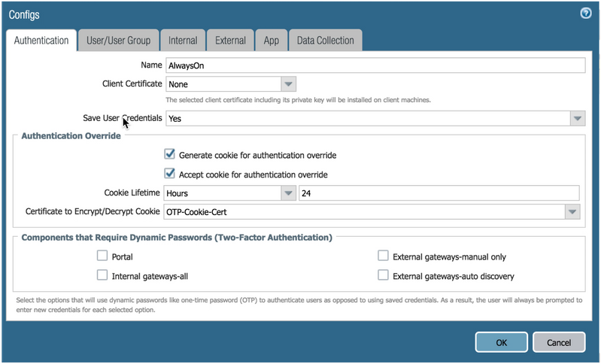Uncheck Generate cookie for authentication override
The height and width of the screenshot is (364, 601).
169,155
